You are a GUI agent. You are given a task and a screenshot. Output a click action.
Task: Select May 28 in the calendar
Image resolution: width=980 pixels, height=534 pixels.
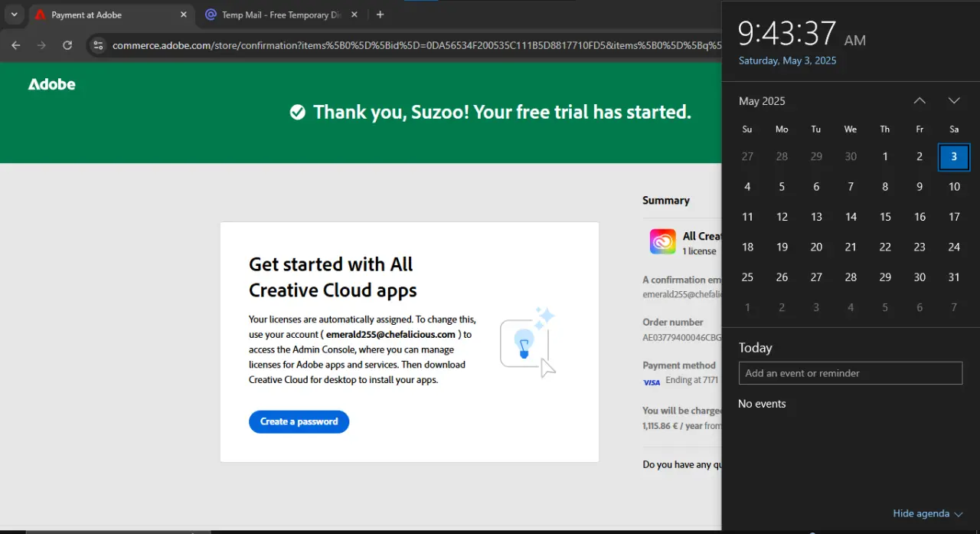click(x=851, y=277)
